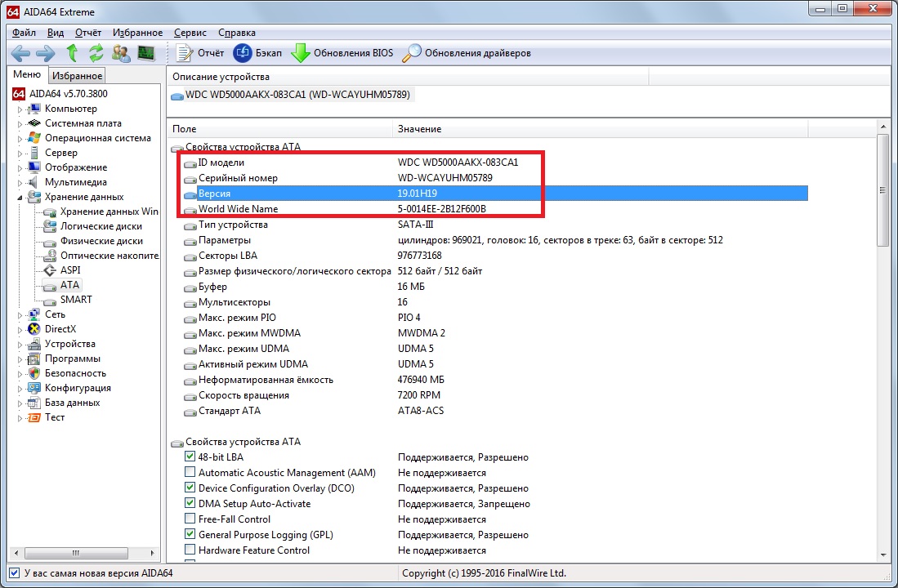
Task: Expand the Сеть tree node
Action: point(20,314)
